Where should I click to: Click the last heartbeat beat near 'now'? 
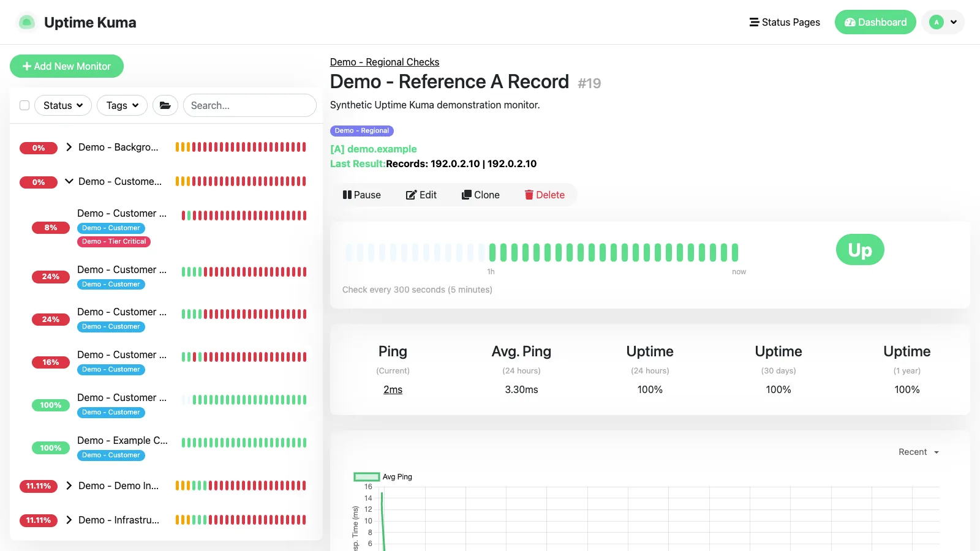[x=735, y=252]
